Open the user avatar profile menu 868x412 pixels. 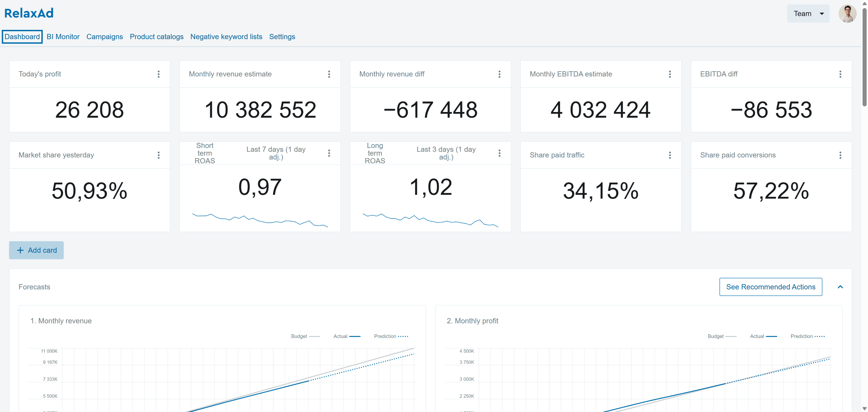tap(847, 14)
